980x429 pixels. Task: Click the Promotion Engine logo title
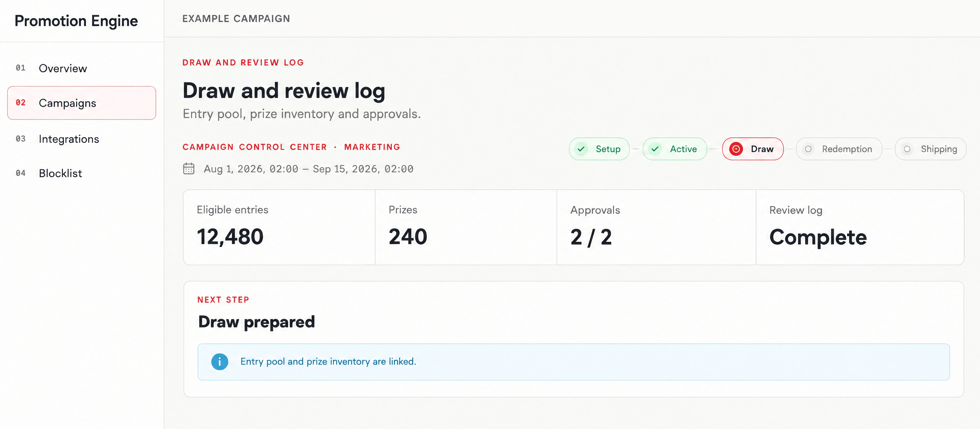pos(76,21)
